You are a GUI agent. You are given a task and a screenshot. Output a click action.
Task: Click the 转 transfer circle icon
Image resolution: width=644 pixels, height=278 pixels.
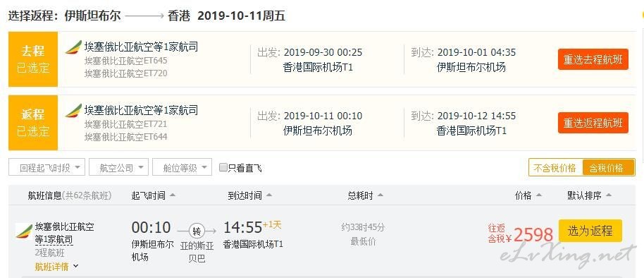coord(197,231)
